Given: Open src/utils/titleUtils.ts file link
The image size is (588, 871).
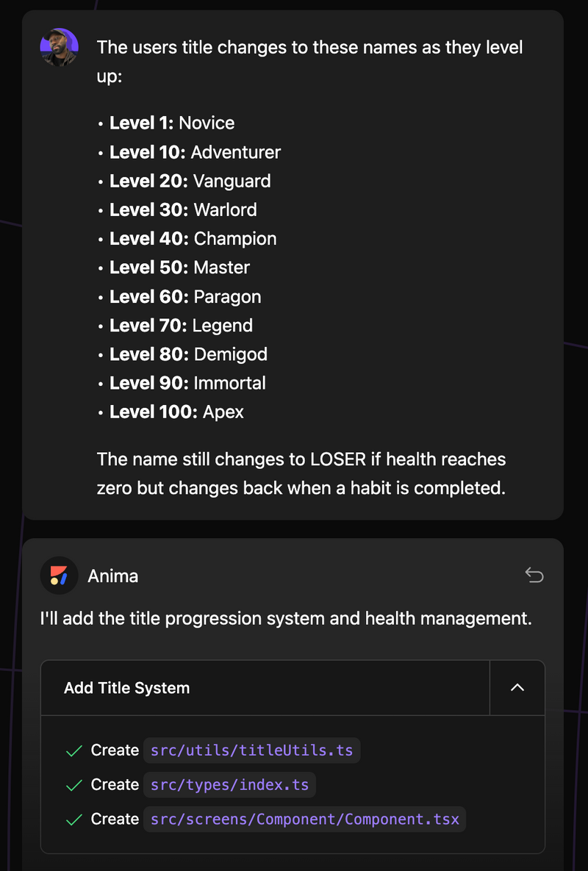Looking at the screenshot, I should click(251, 750).
